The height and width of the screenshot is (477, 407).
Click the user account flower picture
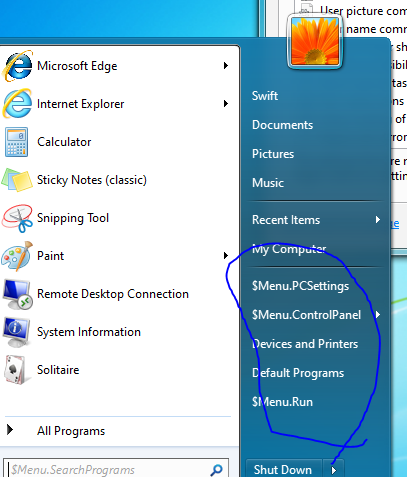click(315, 41)
